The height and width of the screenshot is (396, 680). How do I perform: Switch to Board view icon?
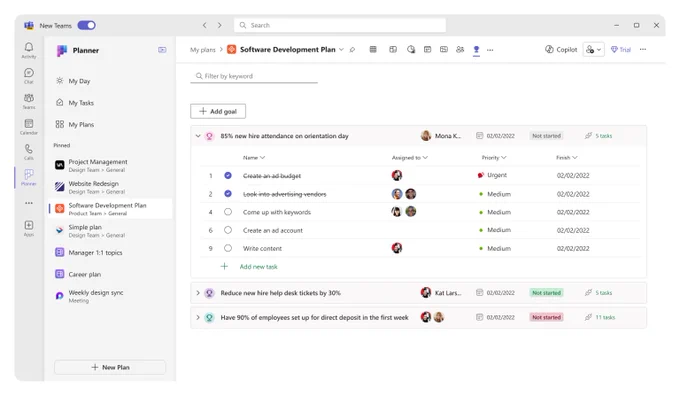coord(393,49)
